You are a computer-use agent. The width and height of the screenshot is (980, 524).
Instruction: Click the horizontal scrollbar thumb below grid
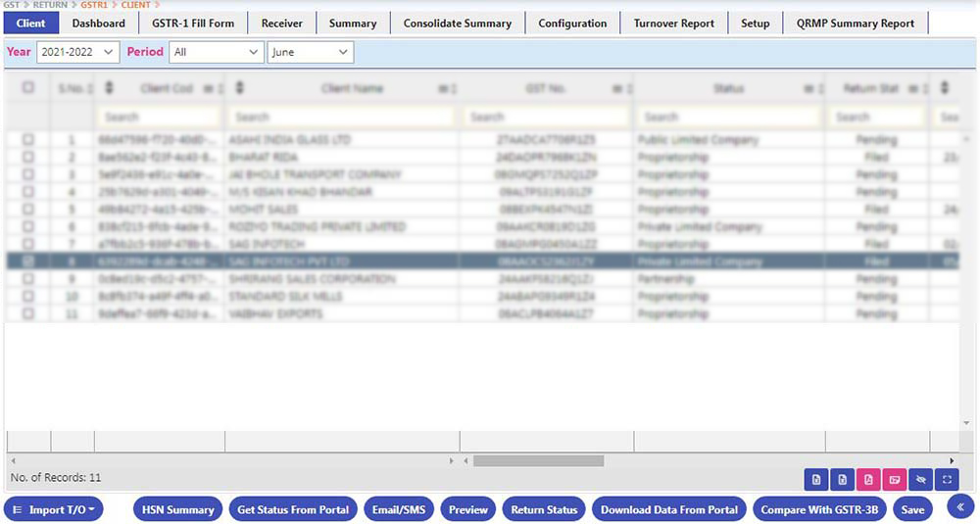(538, 460)
